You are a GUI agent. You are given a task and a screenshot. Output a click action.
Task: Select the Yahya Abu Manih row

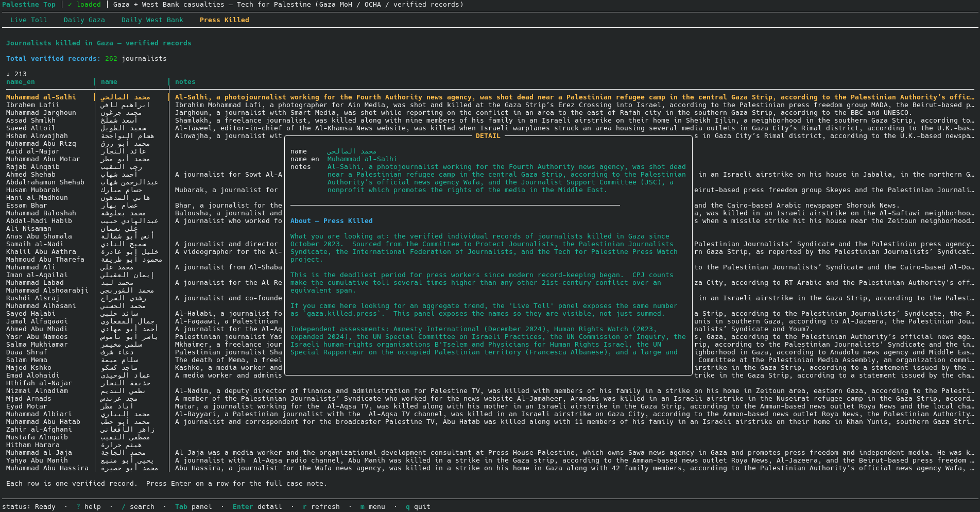[x=37, y=460]
